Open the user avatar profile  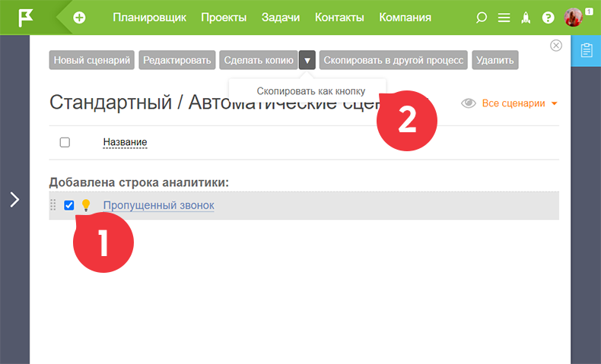click(574, 17)
